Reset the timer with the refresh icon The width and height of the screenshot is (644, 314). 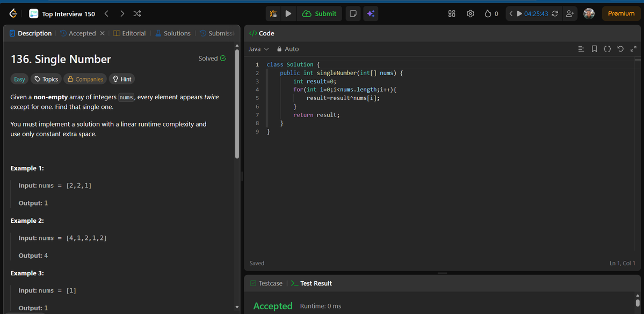click(555, 13)
